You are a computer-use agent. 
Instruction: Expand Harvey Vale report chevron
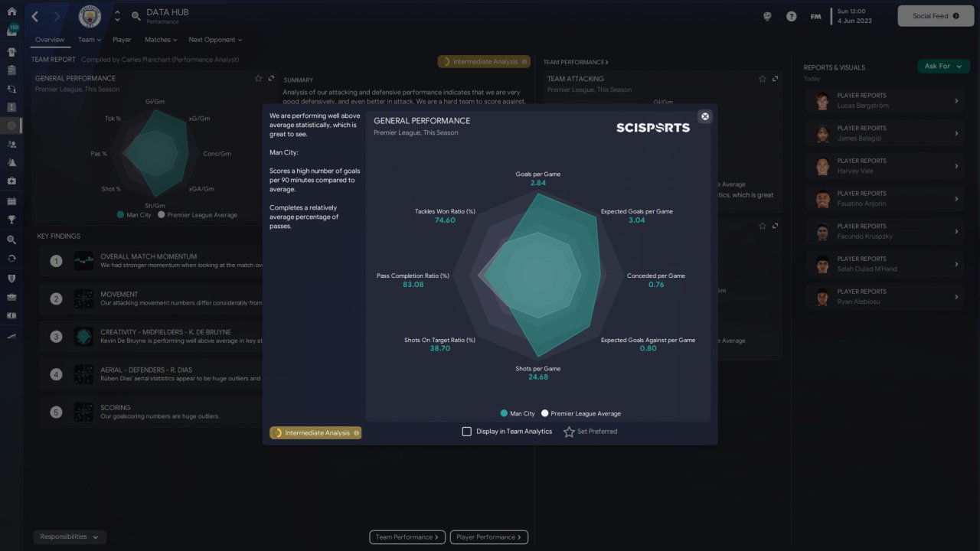[955, 166]
